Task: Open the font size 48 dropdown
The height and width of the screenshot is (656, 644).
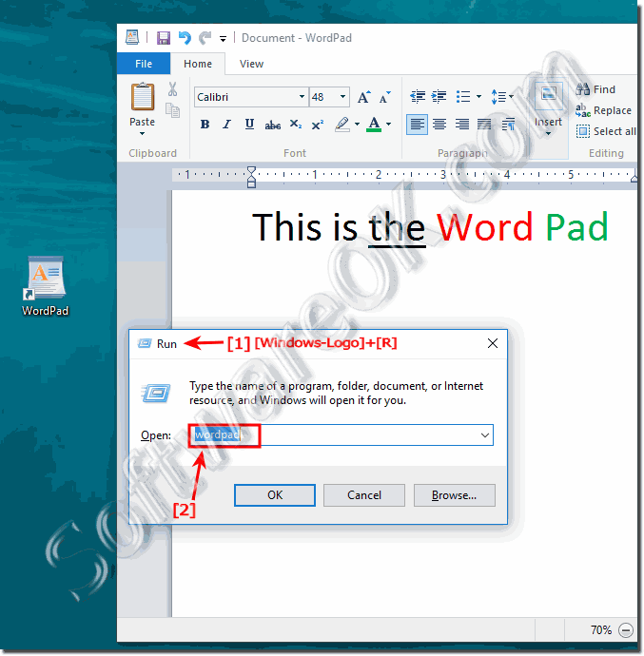Action: 343,97
